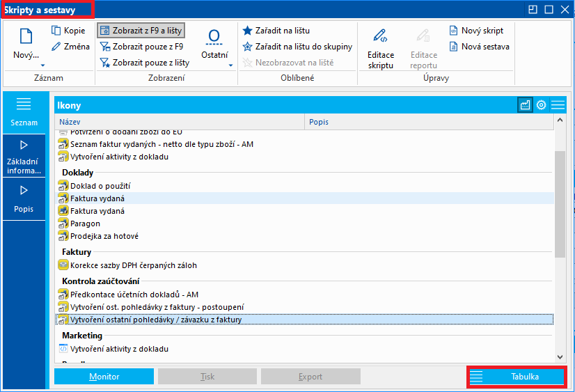This screenshot has height=392, width=575.
Task: Click Zařadit na lištu star icon
Action: point(248,31)
